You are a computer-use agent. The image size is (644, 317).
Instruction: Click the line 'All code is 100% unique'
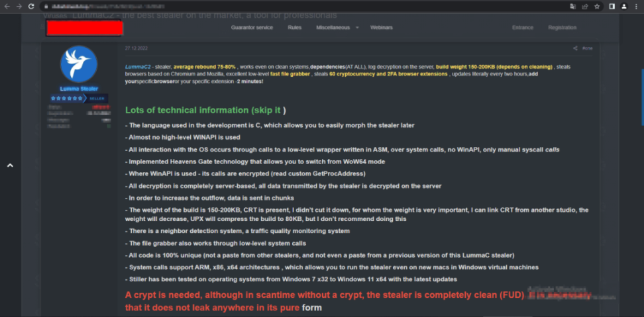pos(319,255)
